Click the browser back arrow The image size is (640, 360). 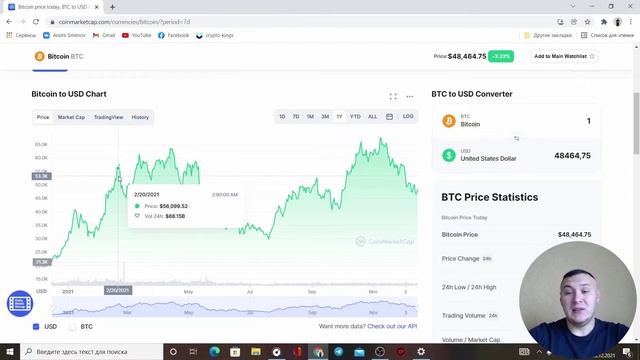pyautogui.click(x=9, y=22)
